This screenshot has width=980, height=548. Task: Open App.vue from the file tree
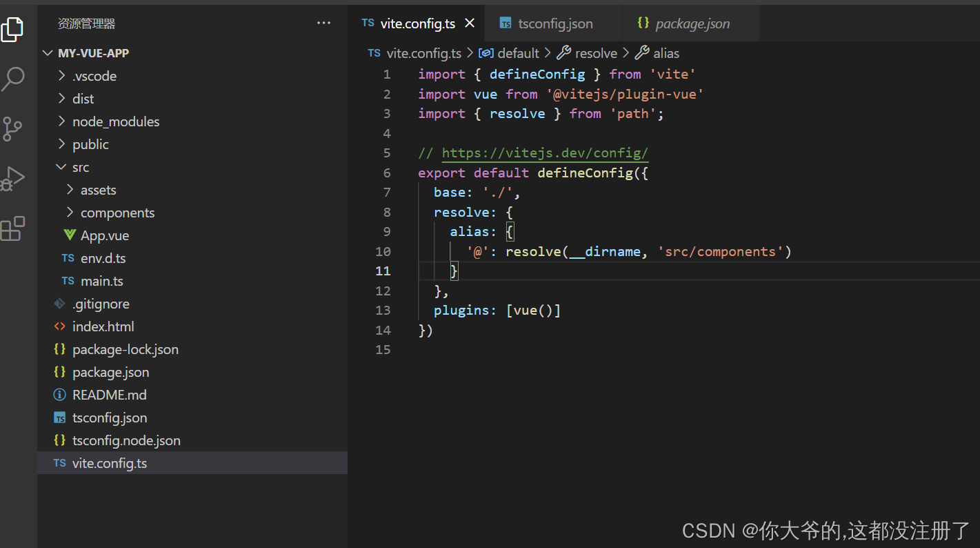(x=105, y=235)
